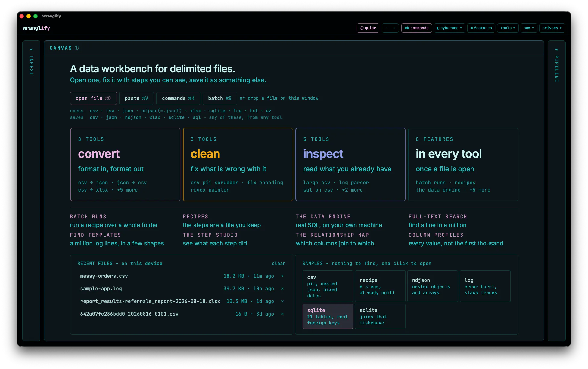Expand the INGEST side panel
Screen dimensions: 588x369
31,191
